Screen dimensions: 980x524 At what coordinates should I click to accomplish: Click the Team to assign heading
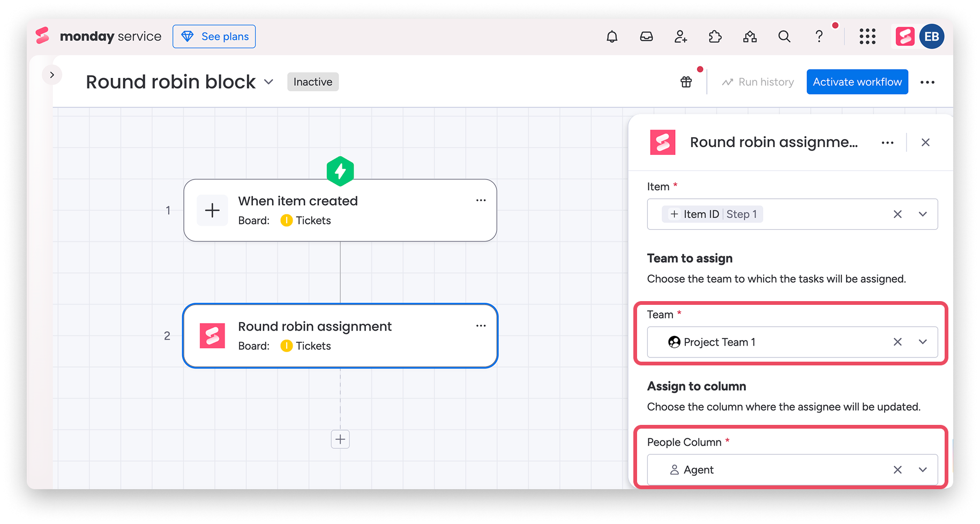(690, 258)
